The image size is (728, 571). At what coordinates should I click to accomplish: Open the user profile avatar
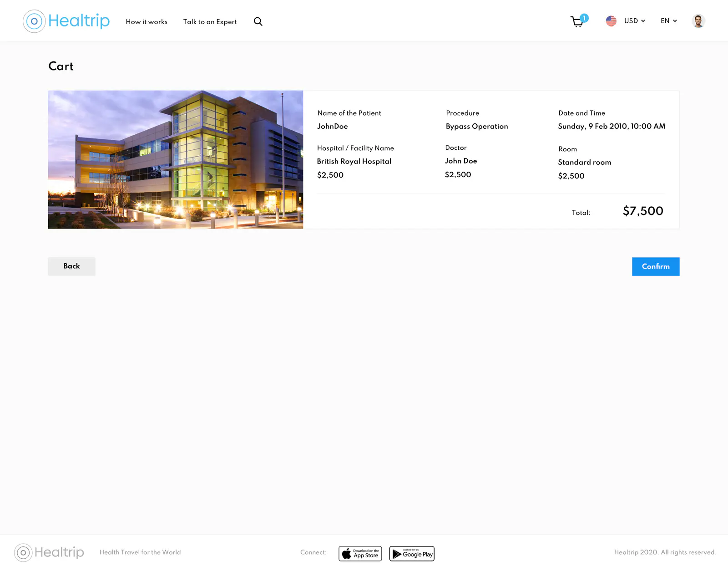coord(698,21)
